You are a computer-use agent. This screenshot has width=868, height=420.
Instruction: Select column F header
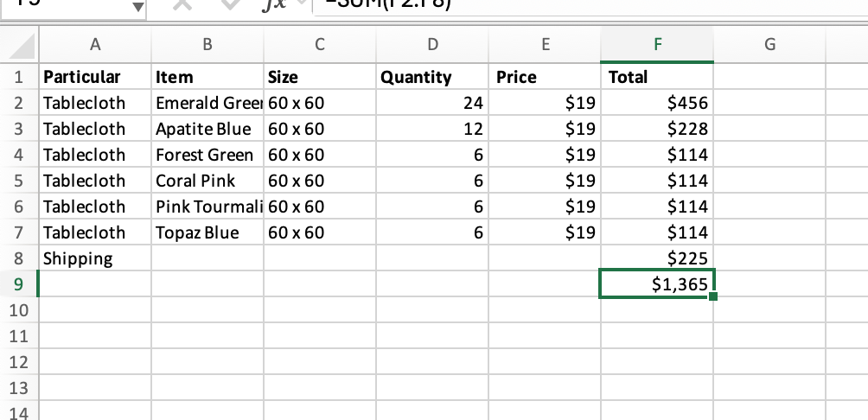pos(656,44)
